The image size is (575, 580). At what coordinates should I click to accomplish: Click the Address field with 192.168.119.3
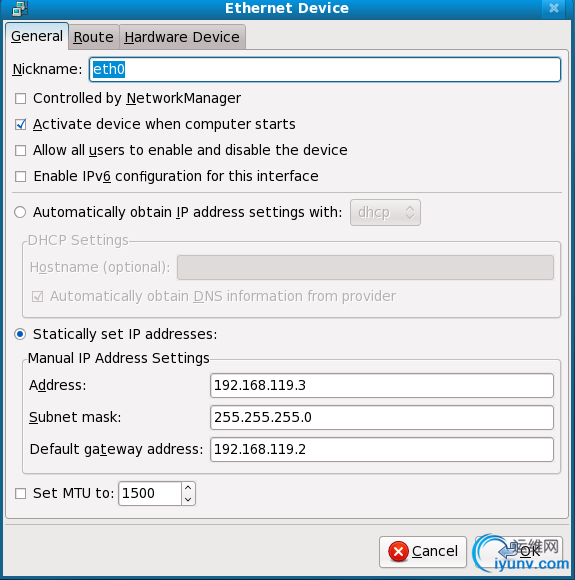click(382, 385)
